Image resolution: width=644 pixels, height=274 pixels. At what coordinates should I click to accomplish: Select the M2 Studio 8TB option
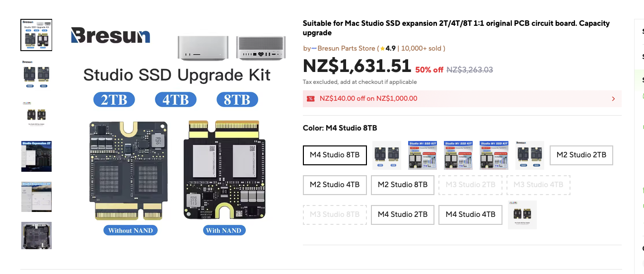(x=403, y=185)
